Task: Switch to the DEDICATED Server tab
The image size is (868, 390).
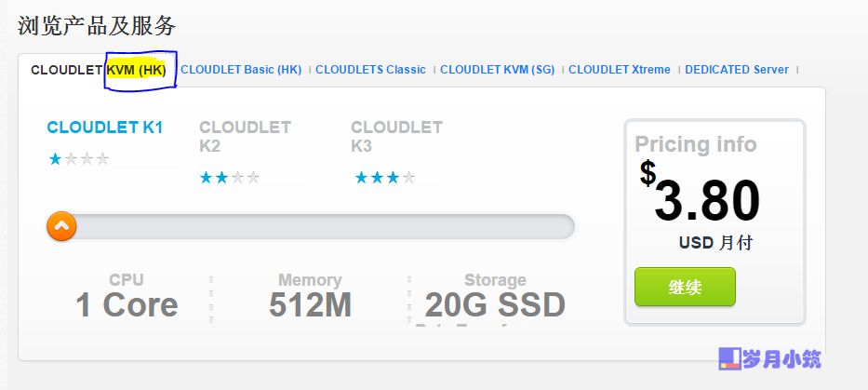Action: 737,70
